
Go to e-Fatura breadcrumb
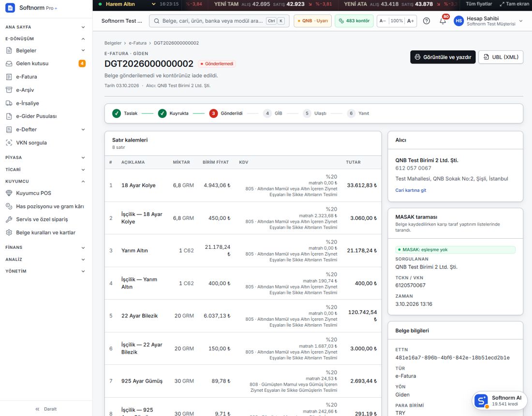coord(138,43)
